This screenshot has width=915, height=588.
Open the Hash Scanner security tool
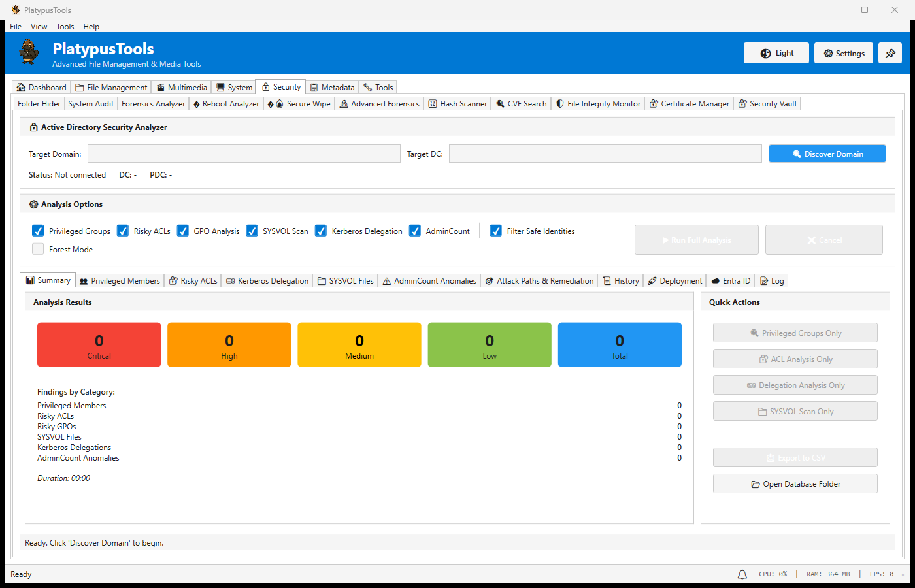(x=457, y=103)
